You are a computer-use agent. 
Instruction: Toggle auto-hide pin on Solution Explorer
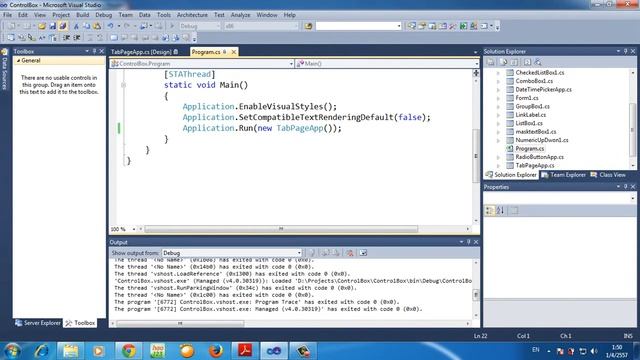[625, 51]
